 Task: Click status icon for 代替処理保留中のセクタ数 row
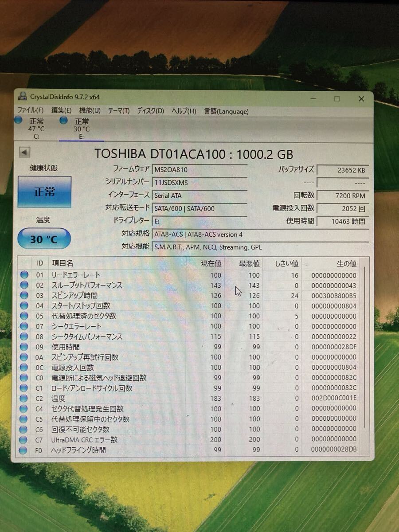click(24, 419)
